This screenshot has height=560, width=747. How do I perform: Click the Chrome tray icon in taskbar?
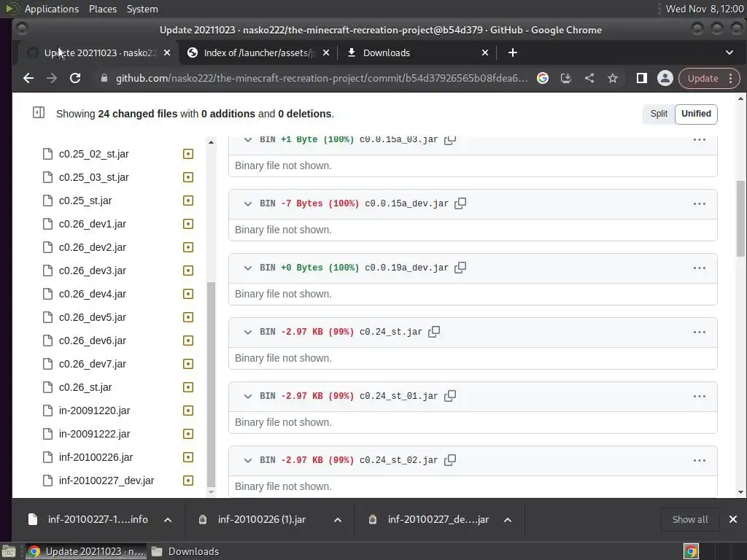(x=691, y=551)
